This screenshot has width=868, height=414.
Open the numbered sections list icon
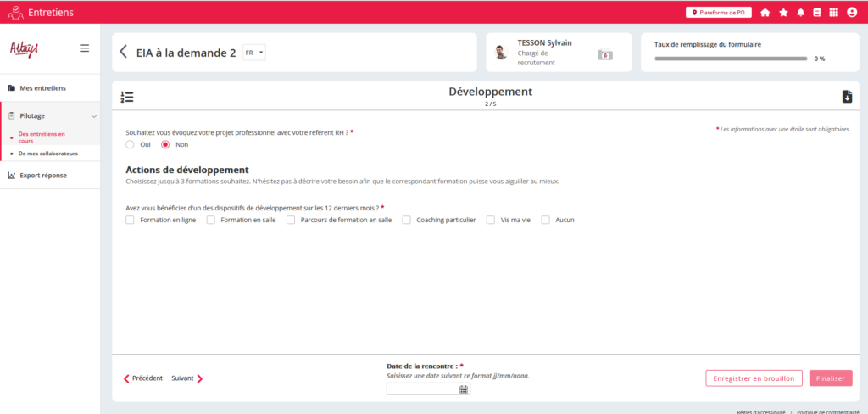127,97
